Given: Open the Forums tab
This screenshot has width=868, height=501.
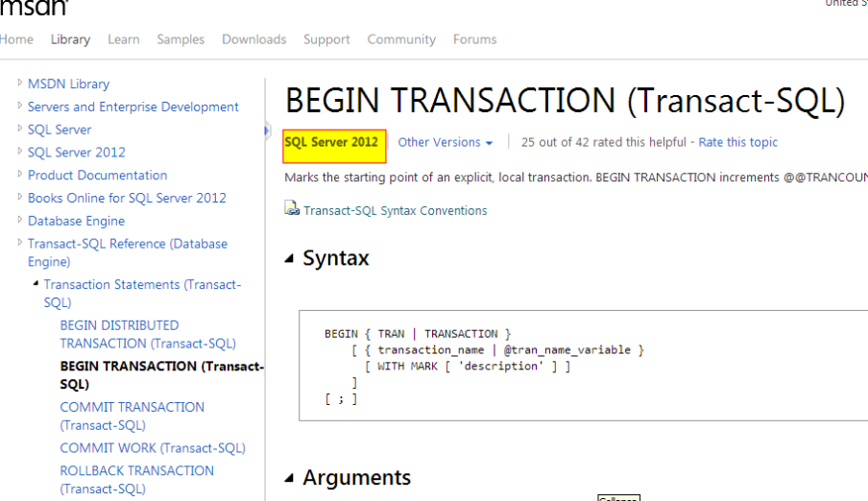Looking at the screenshot, I should tap(475, 39).
